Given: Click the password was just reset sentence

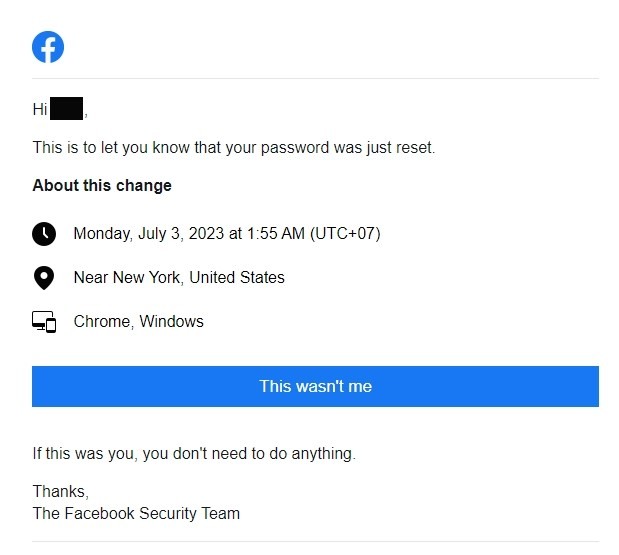Looking at the screenshot, I should pyautogui.click(x=234, y=148).
